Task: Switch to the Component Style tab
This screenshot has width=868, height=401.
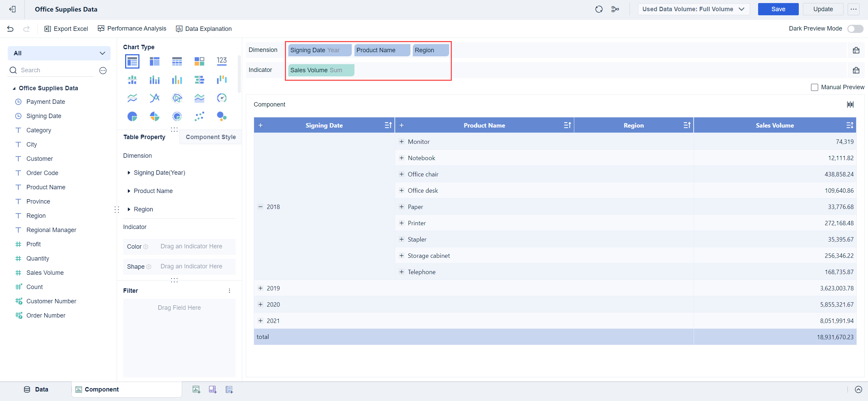Action: 211,137
